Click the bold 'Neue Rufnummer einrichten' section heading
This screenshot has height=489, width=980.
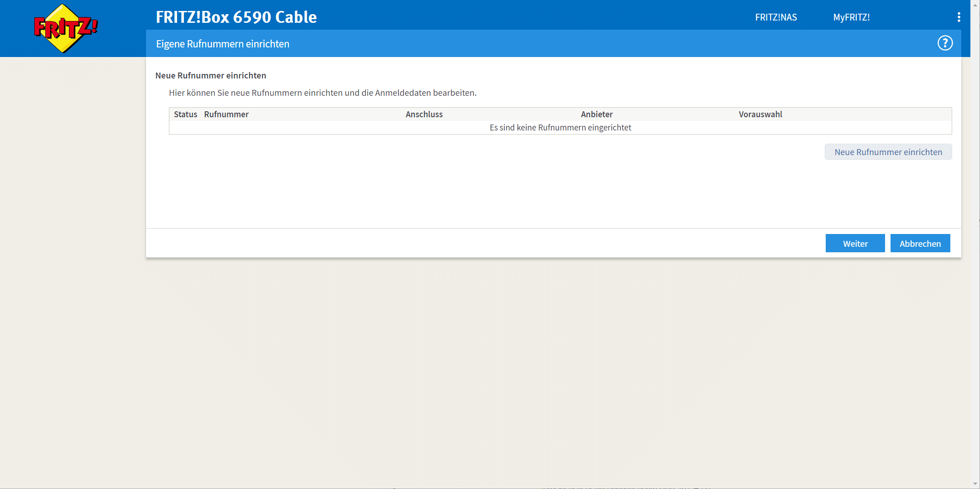click(x=210, y=76)
